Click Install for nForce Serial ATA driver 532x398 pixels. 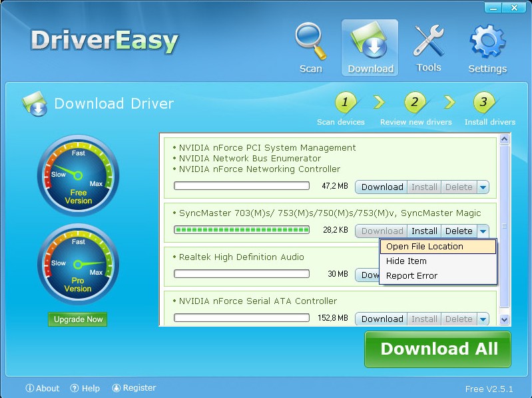point(424,319)
